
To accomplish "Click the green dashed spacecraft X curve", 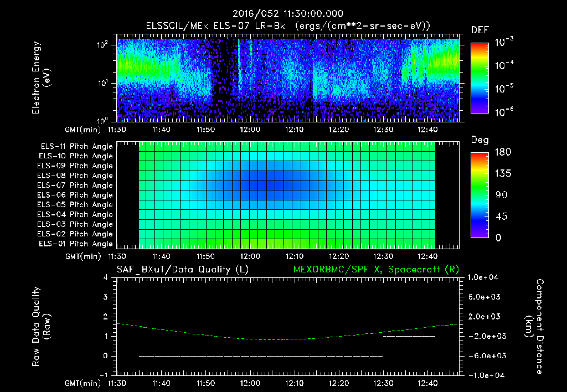I will pos(287,339).
